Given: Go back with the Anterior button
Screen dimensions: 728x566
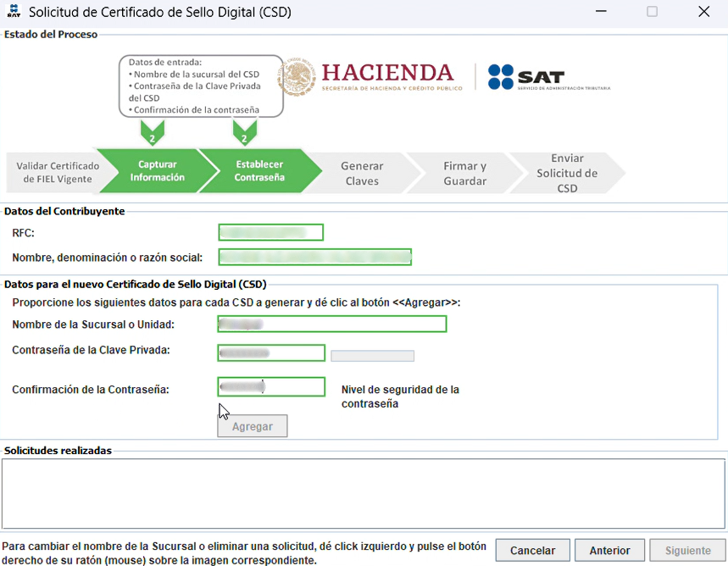Looking at the screenshot, I should [609, 551].
